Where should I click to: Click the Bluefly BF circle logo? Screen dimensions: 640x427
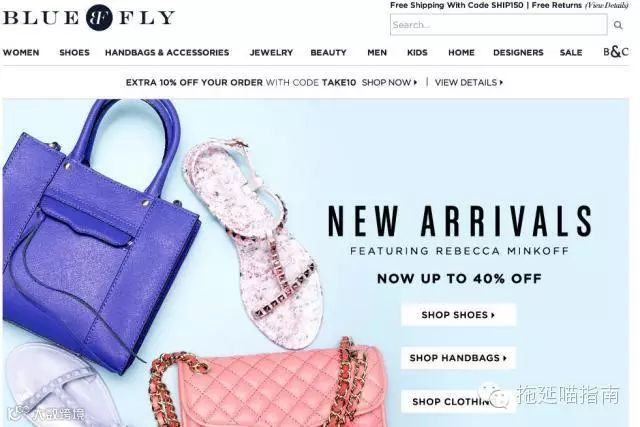click(99, 18)
